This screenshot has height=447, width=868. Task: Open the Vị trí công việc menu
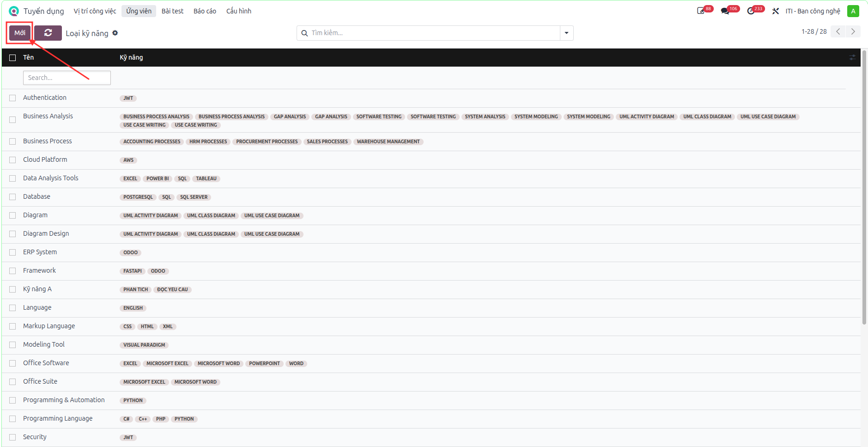pos(95,11)
